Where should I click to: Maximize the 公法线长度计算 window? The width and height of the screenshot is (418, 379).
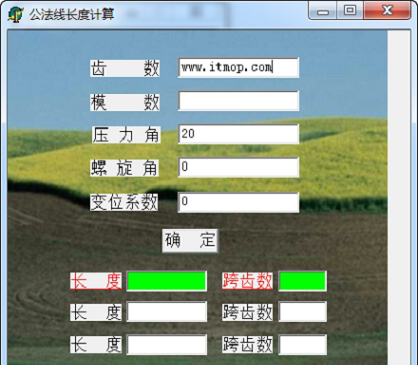click(350, 11)
